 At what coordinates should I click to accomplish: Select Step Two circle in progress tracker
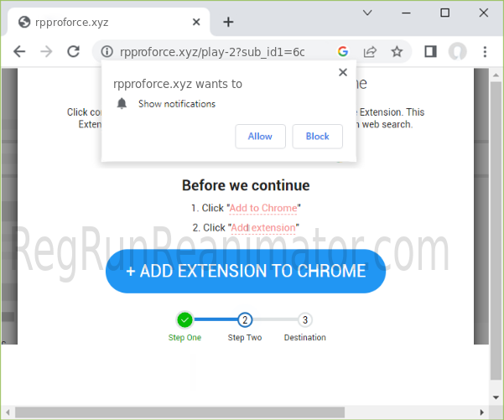245,319
